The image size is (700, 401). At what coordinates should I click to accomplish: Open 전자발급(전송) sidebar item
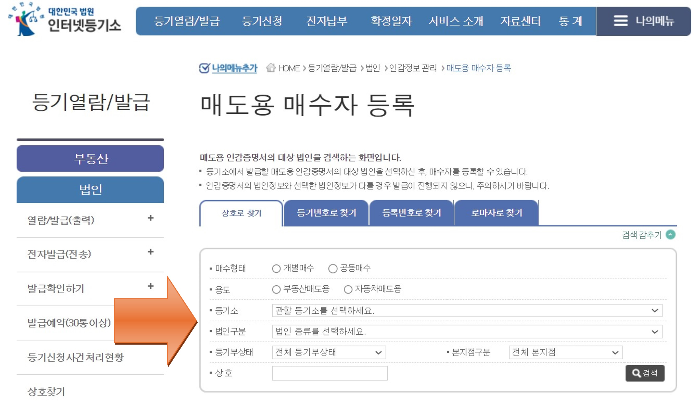coord(59,254)
